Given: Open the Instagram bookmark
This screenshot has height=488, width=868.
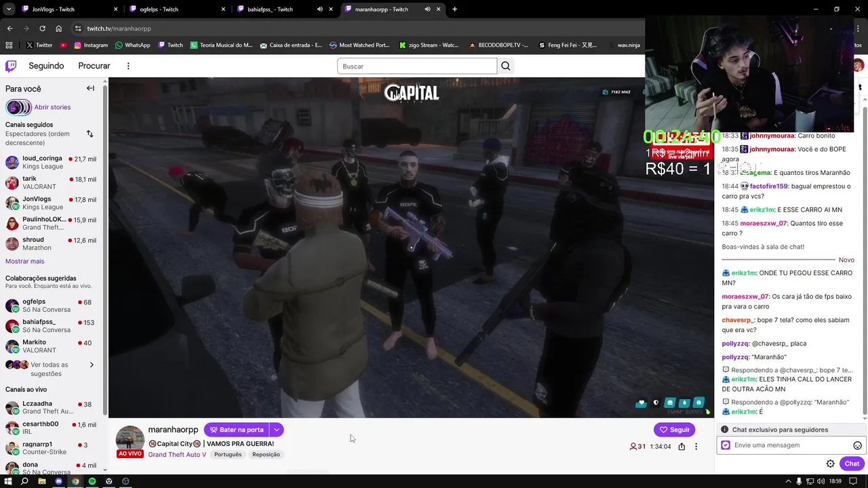Looking at the screenshot, I should coord(91,45).
